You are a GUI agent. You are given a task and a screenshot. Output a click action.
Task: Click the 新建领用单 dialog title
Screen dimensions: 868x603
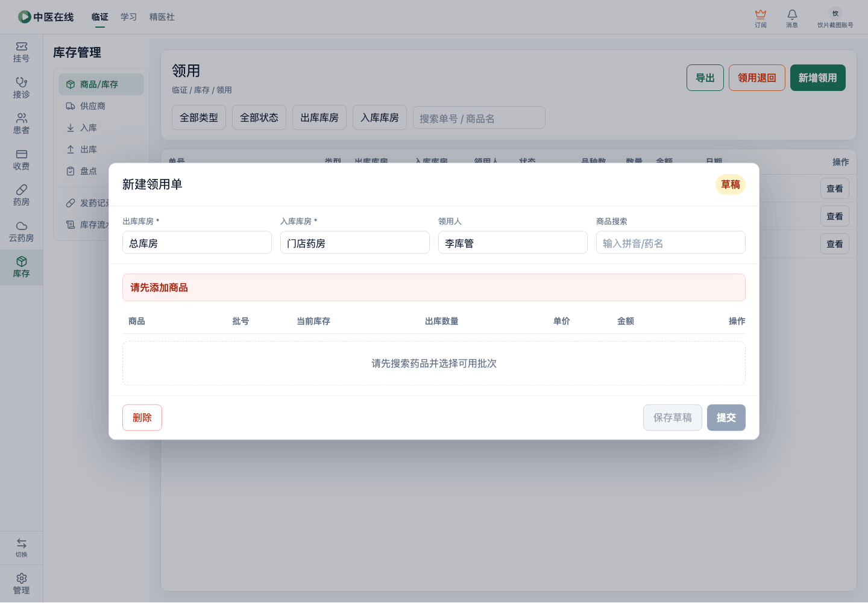(153, 184)
